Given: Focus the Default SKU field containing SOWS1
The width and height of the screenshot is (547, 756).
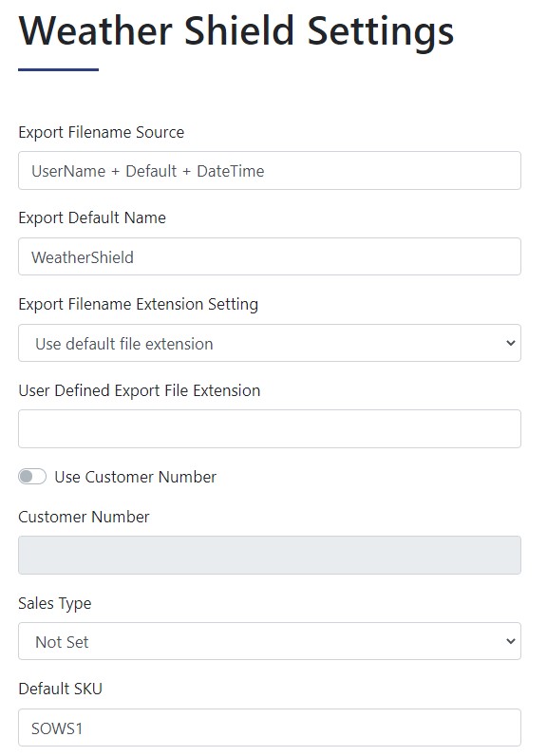Looking at the screenshot, I should tap(270, 728).
